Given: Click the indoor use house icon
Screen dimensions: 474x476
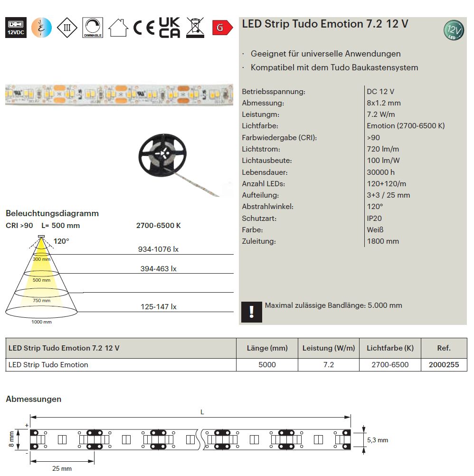Looking at the screenshot, I should pyautogui.click(x=118, y=28).
